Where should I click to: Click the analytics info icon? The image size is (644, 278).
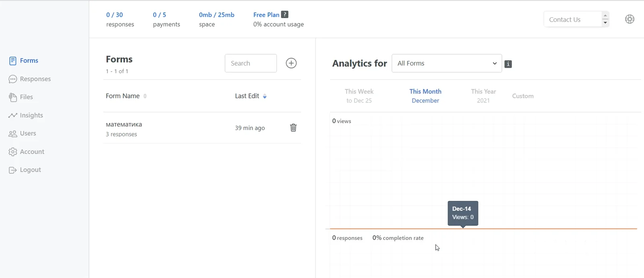[508, 64]
